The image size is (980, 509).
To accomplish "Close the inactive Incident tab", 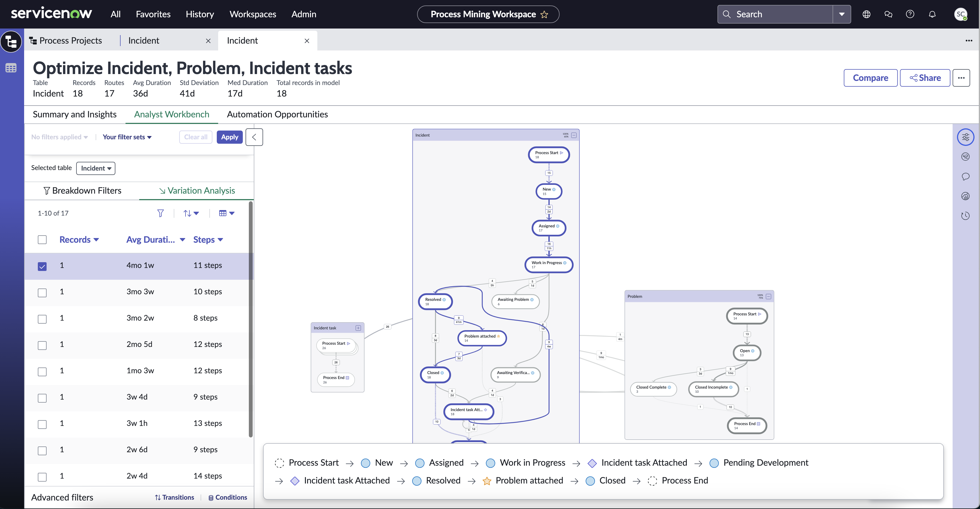I will click(x=208, y=41).
